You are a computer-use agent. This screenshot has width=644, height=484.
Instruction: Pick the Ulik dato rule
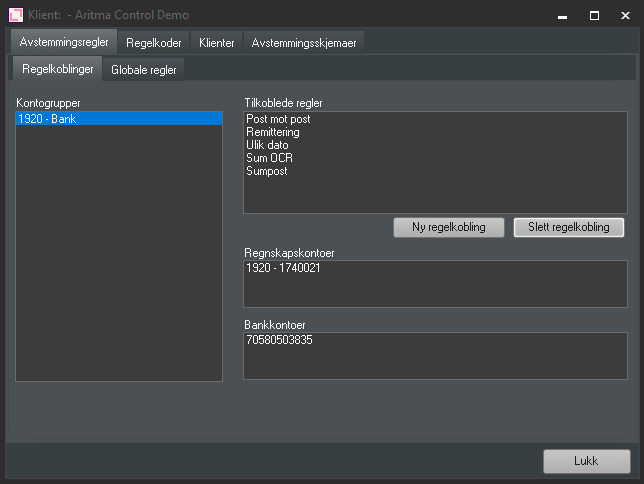[x=267, y=145]
